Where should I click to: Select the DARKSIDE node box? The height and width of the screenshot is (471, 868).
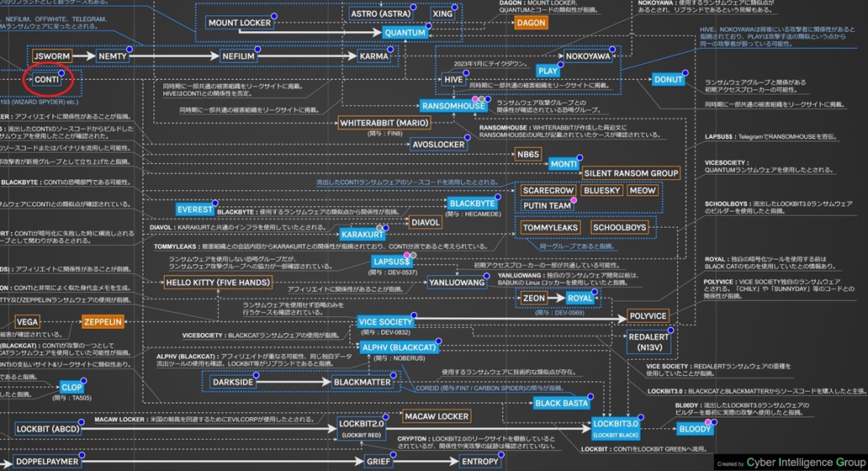pyautogui.click(x=233, y=382)
